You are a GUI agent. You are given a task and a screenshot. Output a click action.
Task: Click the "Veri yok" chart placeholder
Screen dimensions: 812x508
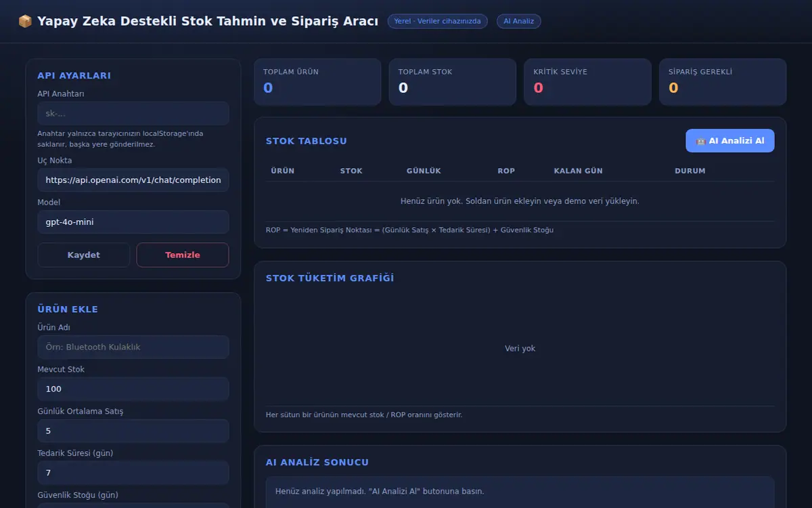[520, 349]
